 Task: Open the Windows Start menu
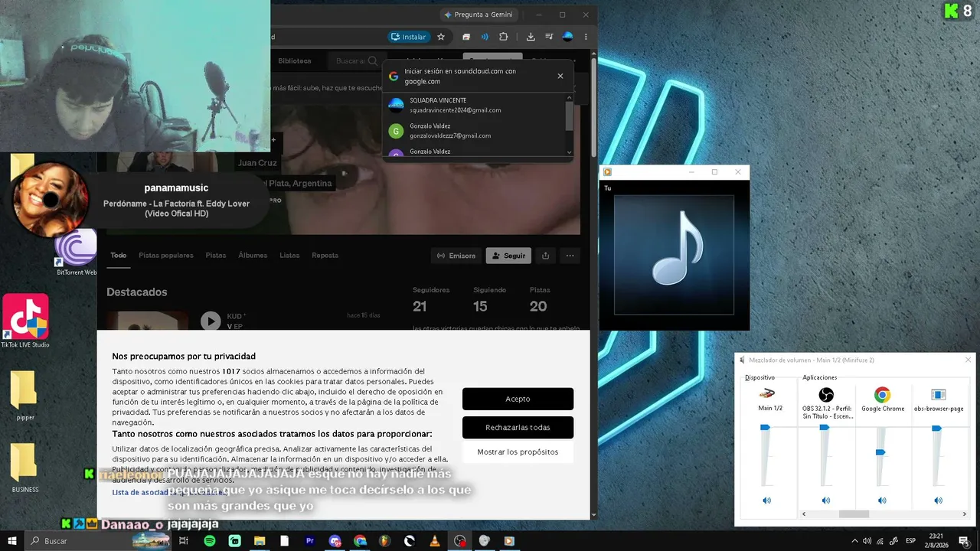(x=12, y=541)
